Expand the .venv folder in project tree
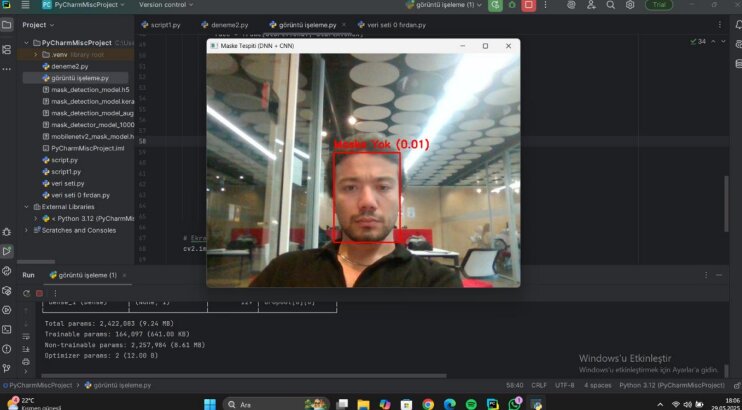742x410 pixels. tap(35, 54)
